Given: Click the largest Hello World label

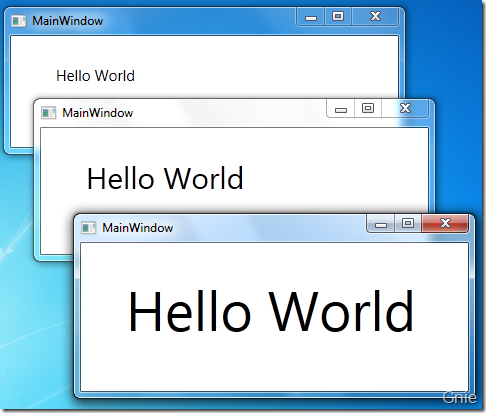Looking at the screenshot, I should 271,311.
